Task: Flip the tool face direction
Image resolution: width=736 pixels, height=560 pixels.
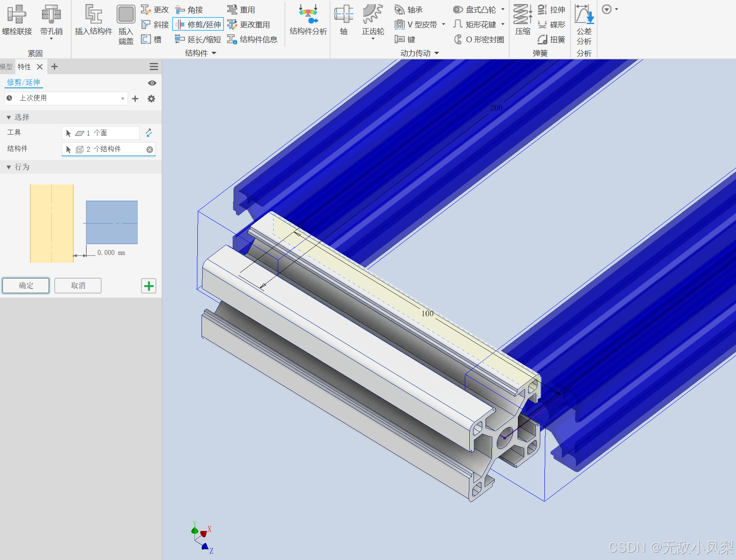Action: pos(149,133)
